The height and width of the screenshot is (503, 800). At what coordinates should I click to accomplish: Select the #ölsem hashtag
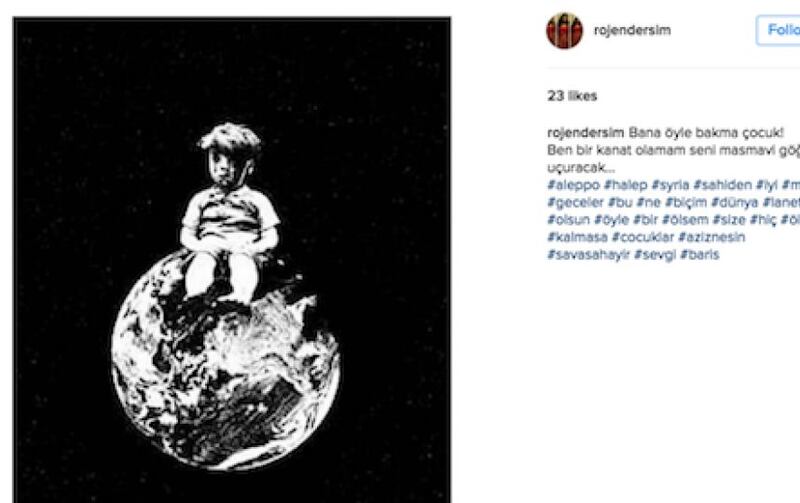click(685, 219)
